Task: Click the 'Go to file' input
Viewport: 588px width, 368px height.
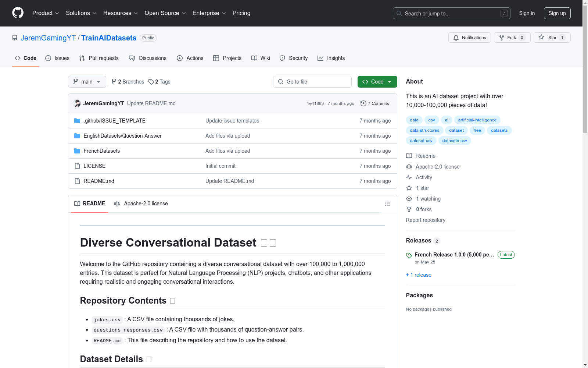Action: [312, 82]
